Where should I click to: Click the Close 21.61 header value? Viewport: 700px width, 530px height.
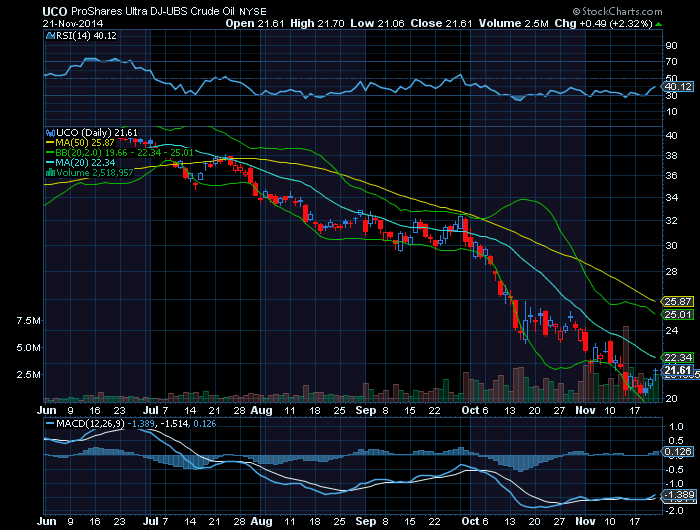(x=441, y=24)
